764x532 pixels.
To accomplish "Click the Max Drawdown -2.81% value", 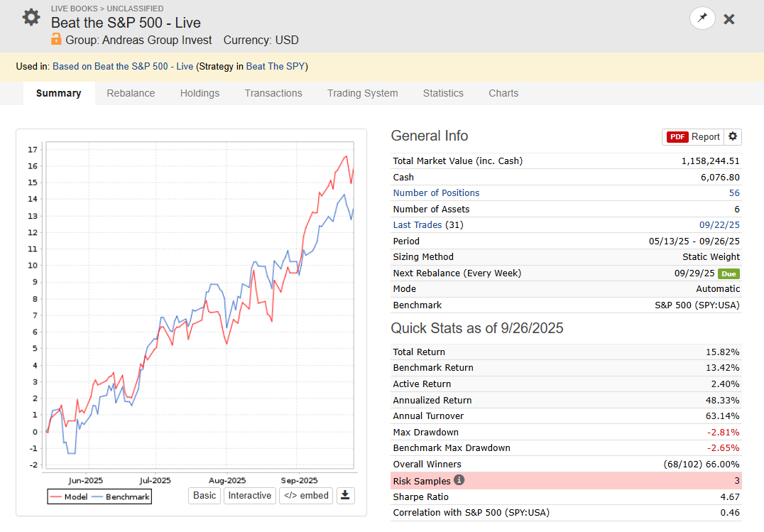I will [x=723, y=433].
